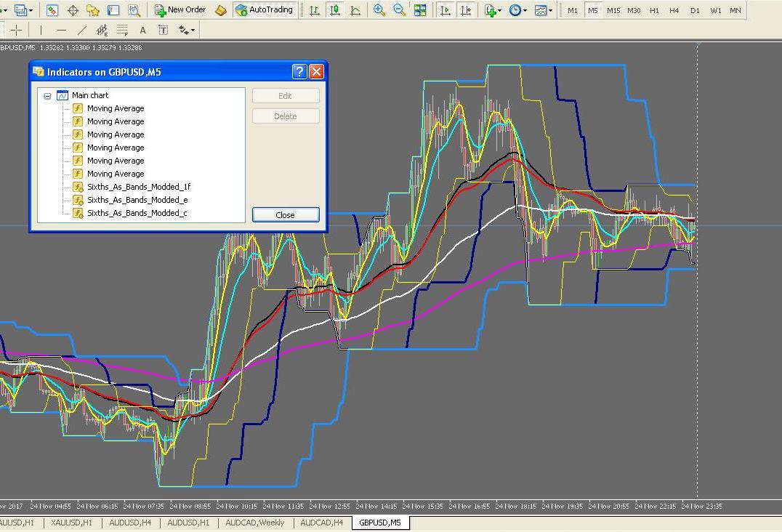
Task: Select Main chart in indicators tree
Action: pos(90,95)
